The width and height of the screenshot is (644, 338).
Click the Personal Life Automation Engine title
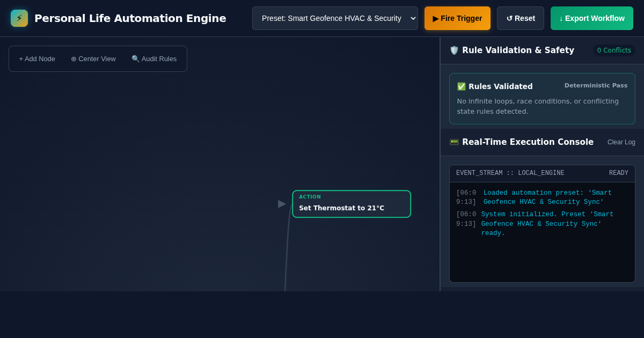point(130,18)
